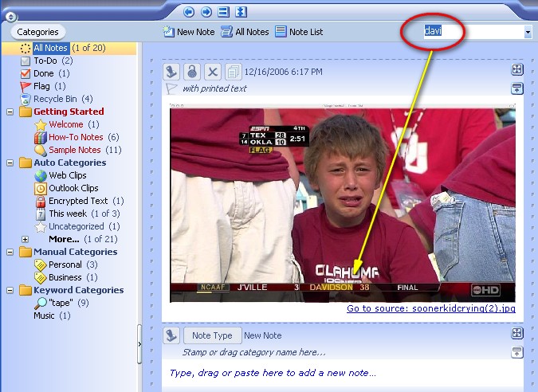Delete the note with the X icon
This screenshot has width=538, height=392.
click(213, 71)
